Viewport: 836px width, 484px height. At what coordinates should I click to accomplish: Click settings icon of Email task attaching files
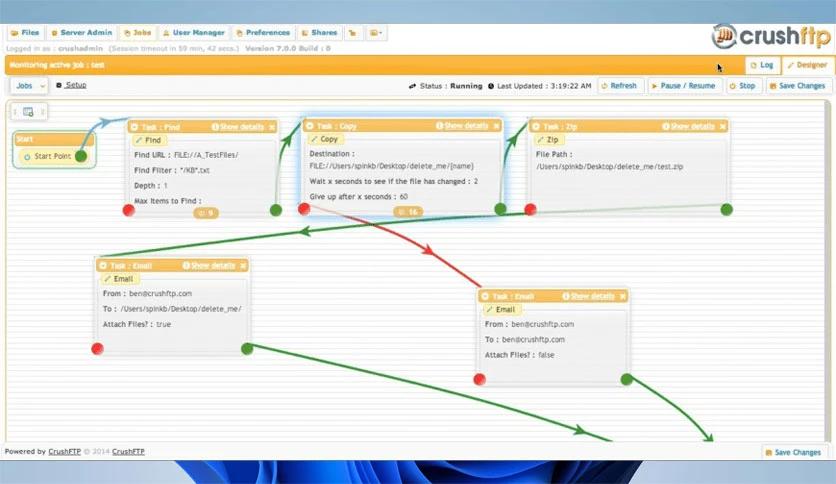pyautogui.click(x=103, y=266)
